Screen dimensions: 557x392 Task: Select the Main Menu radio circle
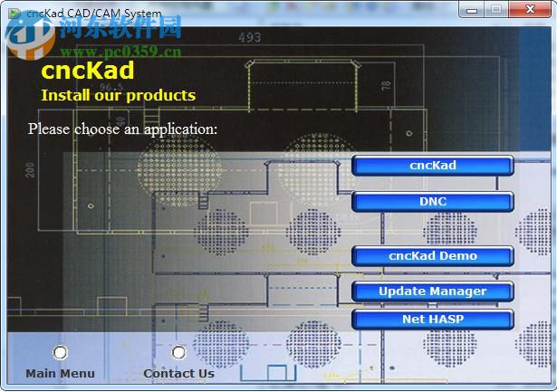[60, 352]
